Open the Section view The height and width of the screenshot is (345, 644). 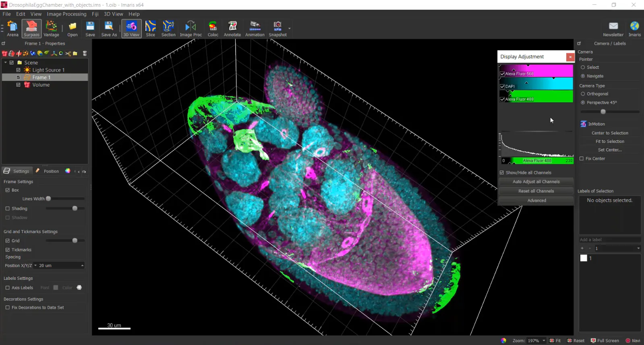pos(168,29)
